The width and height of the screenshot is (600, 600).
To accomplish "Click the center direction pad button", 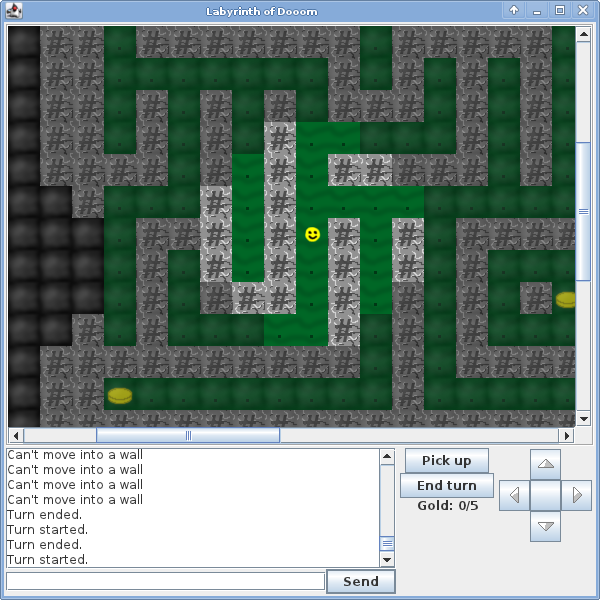I will point(545,495).
